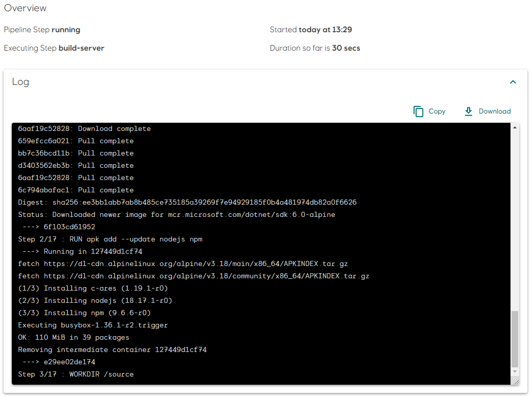Click the log resize handle in the corner
Screen dimensions: 532x397
[x=516, y=382]
